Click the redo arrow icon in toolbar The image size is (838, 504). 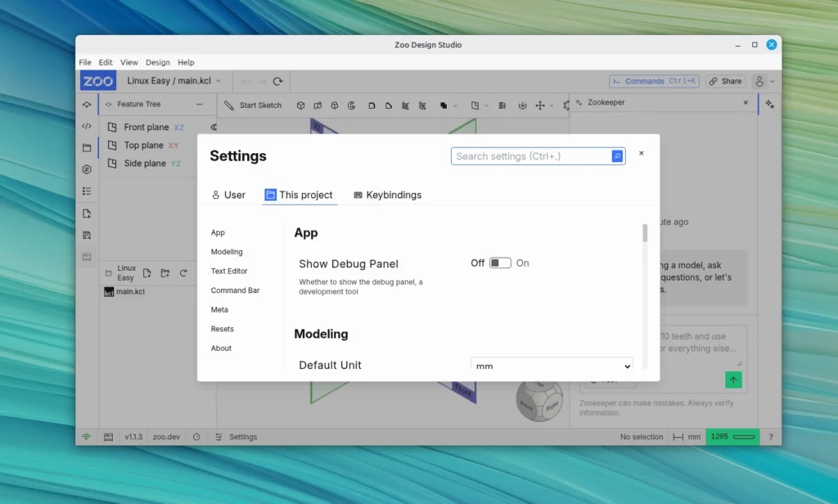(x=262, y=81)
